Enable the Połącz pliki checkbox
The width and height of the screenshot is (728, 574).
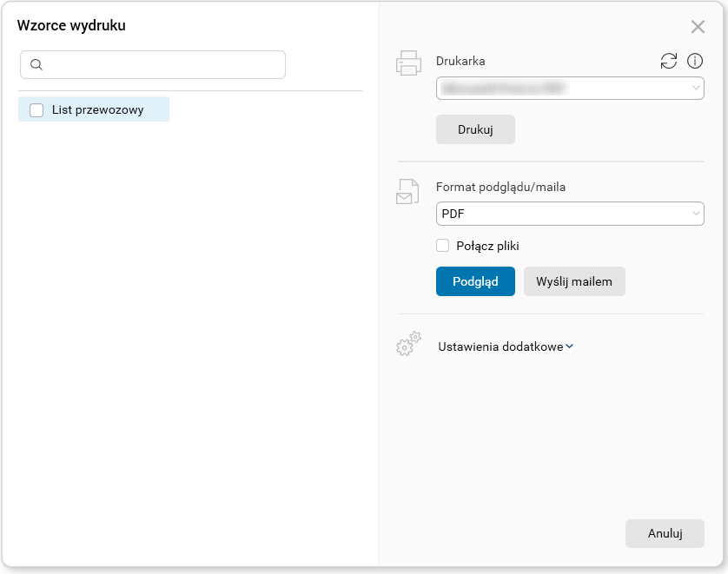click(x=443, y=246)
